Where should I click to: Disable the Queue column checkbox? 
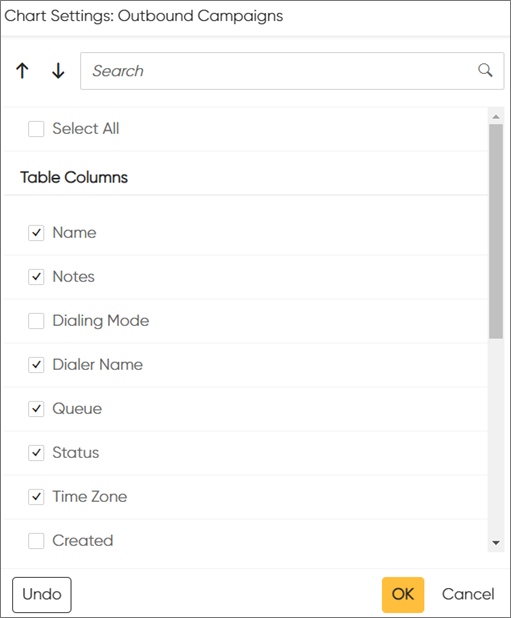point(36,409)
